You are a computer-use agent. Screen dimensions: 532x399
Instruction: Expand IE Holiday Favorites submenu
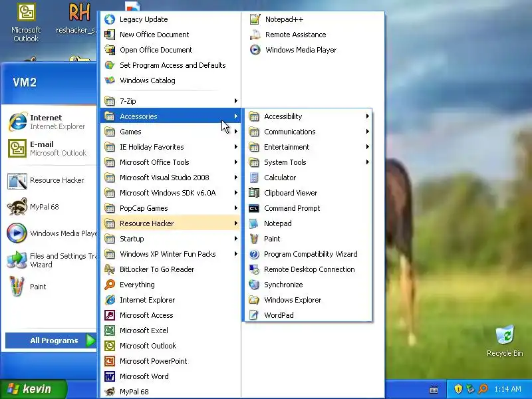(171, 147)
